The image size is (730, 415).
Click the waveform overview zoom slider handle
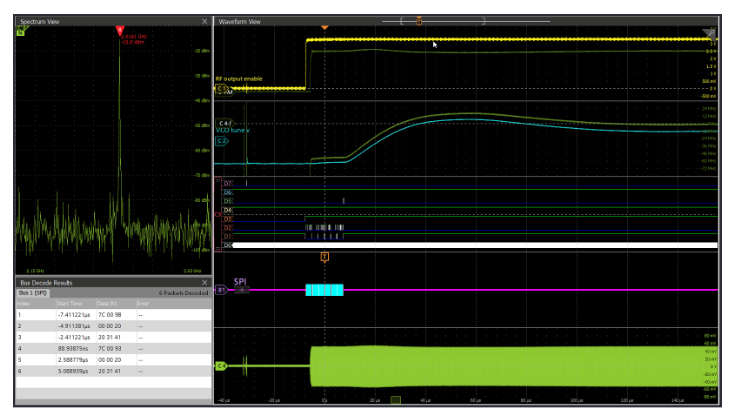(x=418, y=20)
